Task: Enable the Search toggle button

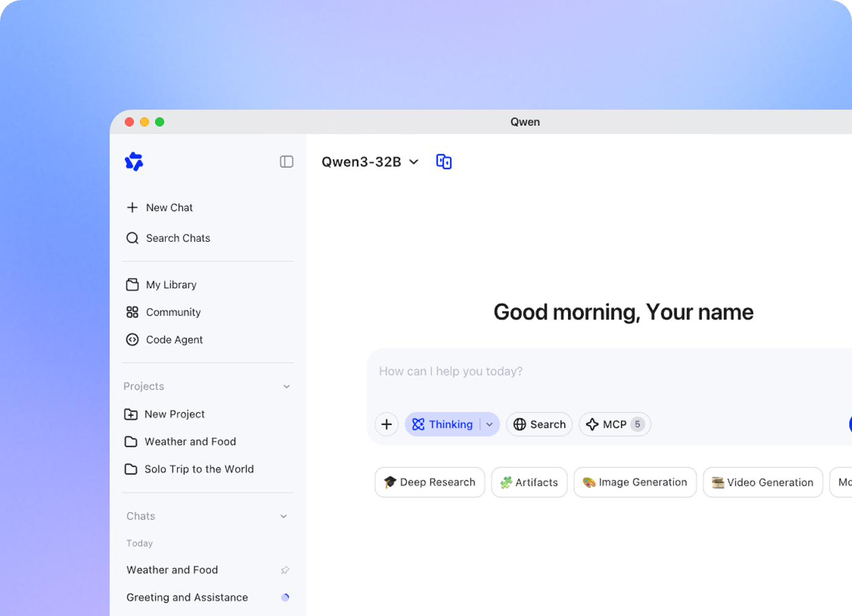Action: coord(539,424)
